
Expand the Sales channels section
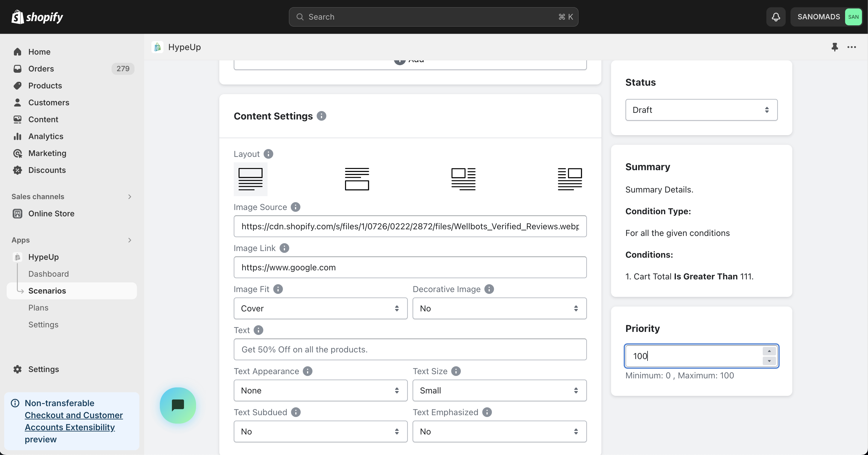tap(130, 196)
